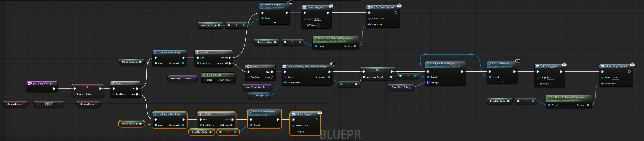Click the Owning PC variable node

pyautogui.click(x=260, y=96)
